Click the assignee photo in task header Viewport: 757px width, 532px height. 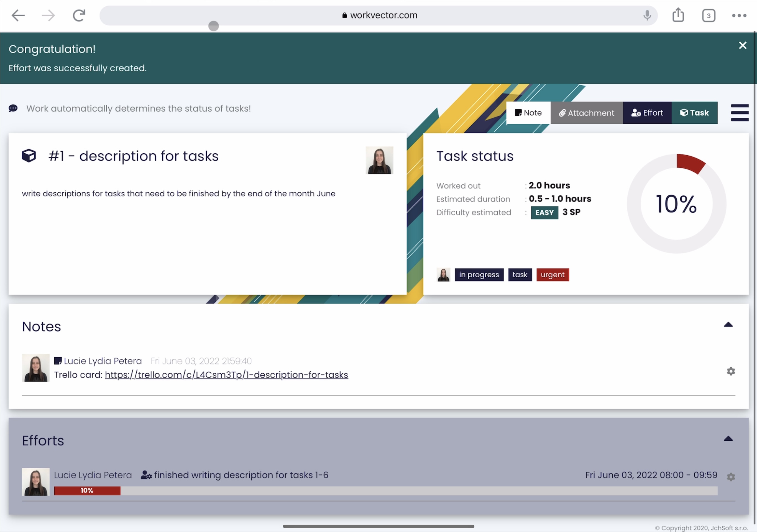coord(379,160)
